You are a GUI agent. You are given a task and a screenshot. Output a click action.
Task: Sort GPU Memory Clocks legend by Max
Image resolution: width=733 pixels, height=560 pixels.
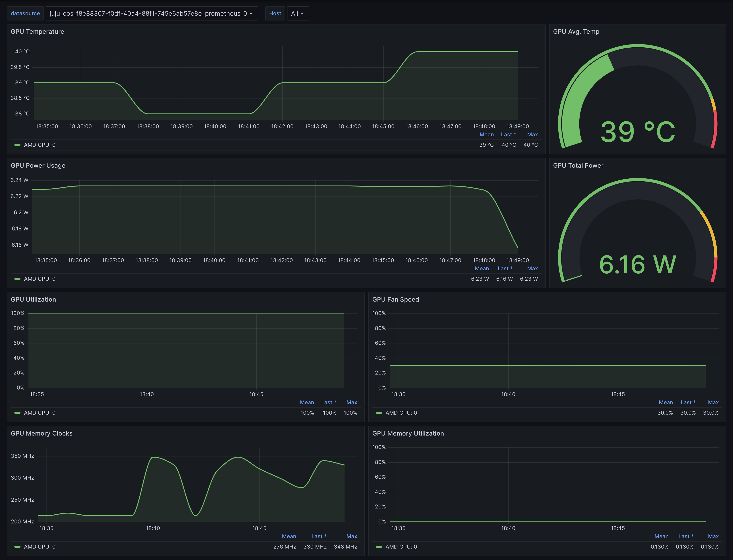(351, 537)
